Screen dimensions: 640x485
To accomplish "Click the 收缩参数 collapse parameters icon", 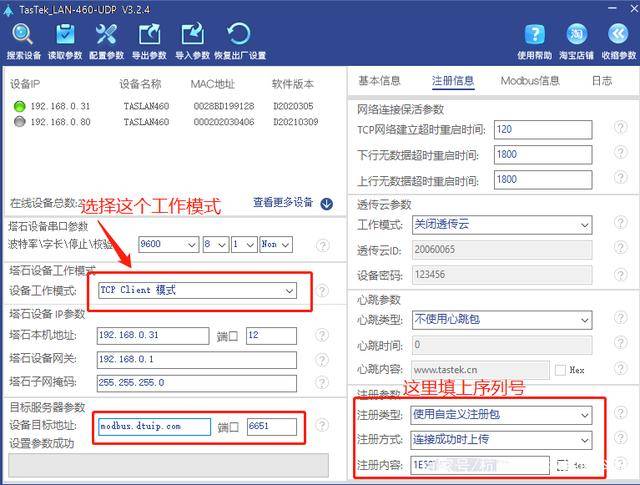I will coord(618,34).
